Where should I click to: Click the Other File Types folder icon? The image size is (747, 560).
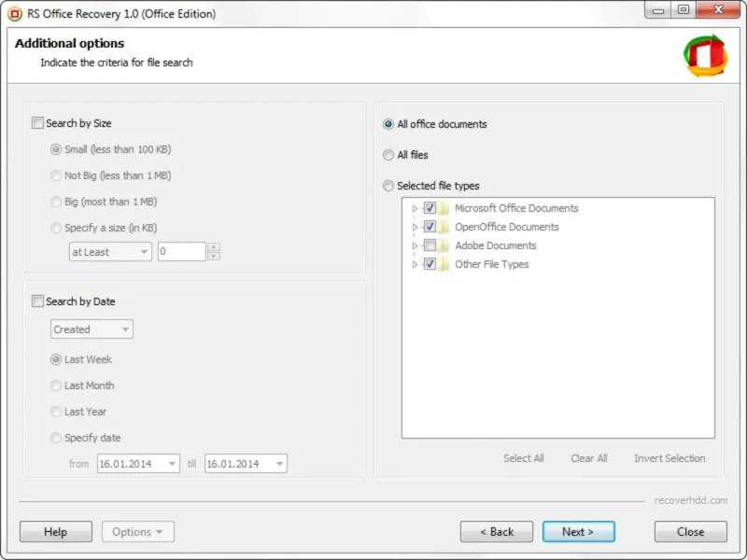(444, 264)
